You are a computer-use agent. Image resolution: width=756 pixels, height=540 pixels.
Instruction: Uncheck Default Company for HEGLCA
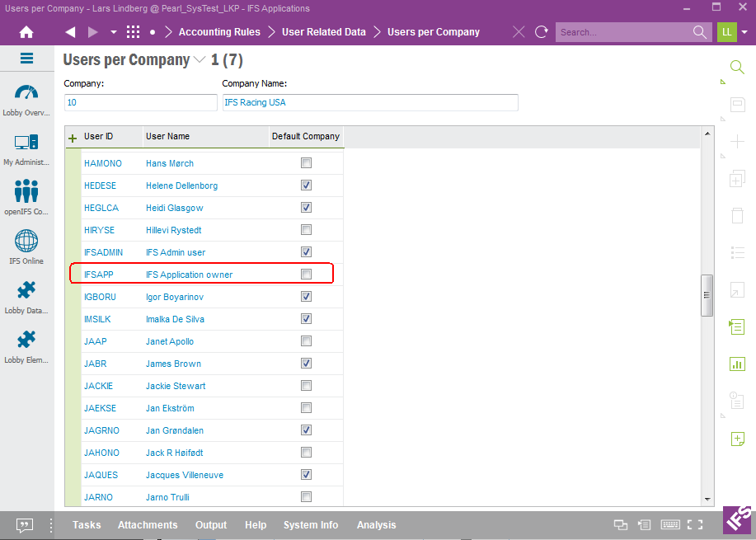tap(306, 207)
